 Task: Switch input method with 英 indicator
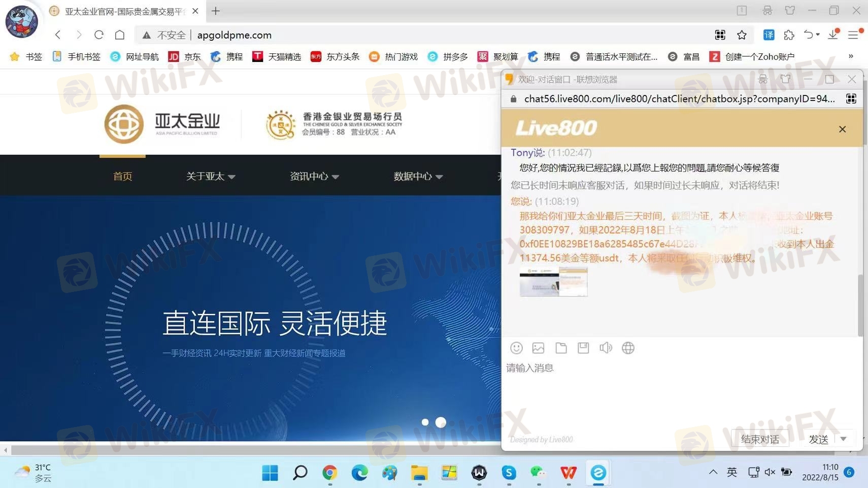click(x=732, y=472)
